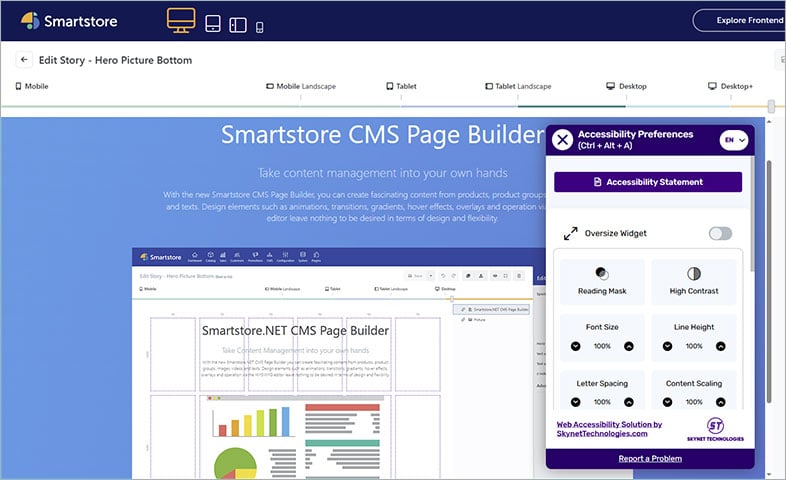The height and width of the screenshot is (480, 786).
Task: Enable High Contrast mode
Action: pyautogui.click(x=694, y=281)
